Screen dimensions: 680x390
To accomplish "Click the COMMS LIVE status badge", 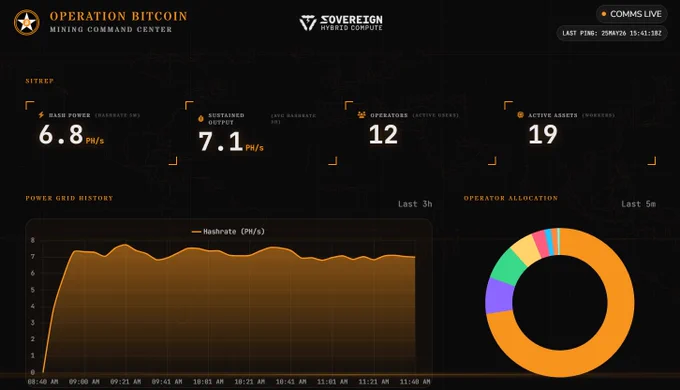I will 631,14.
